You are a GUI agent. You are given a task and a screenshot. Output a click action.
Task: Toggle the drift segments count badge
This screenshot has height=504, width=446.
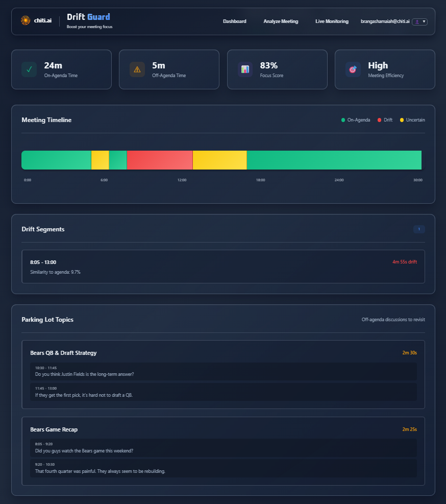coord(418,229)
